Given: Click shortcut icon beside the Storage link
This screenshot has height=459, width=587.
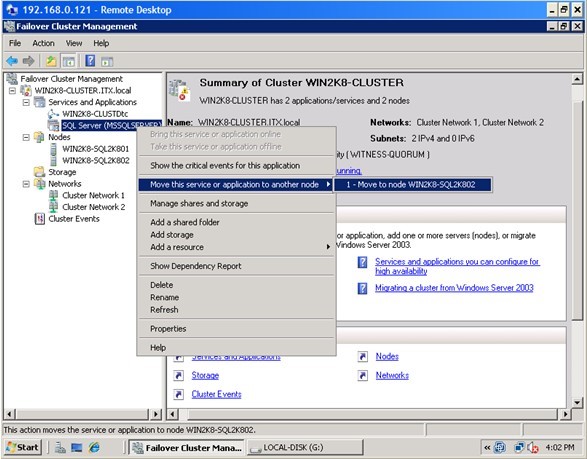Looking at the screenshot, I should click(x=179, y=375).
